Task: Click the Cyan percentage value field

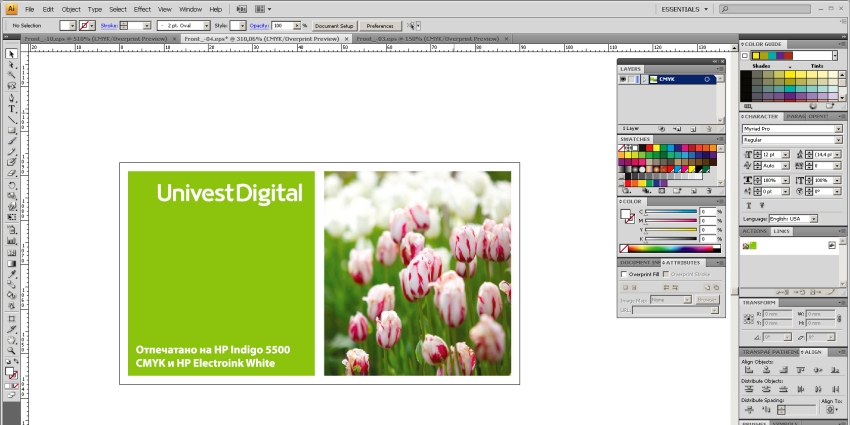Action: pos(707,212)
